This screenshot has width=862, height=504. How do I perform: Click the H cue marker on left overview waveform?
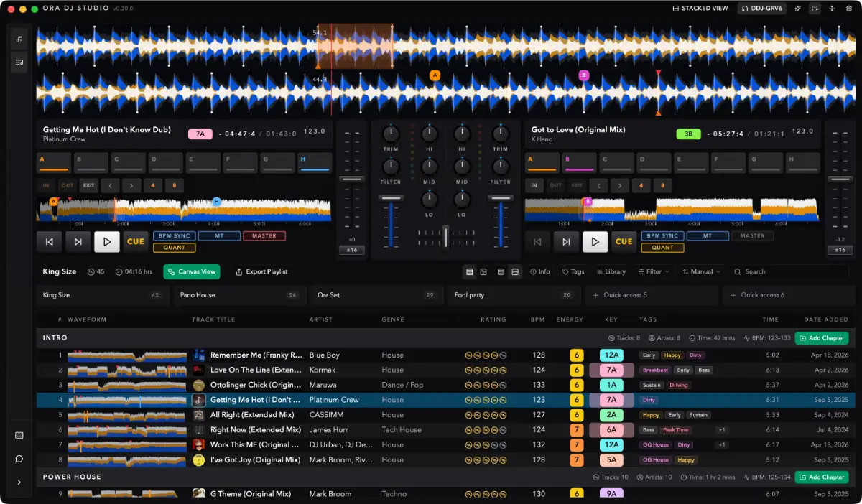pyautogui.click(x=216, y=202)
